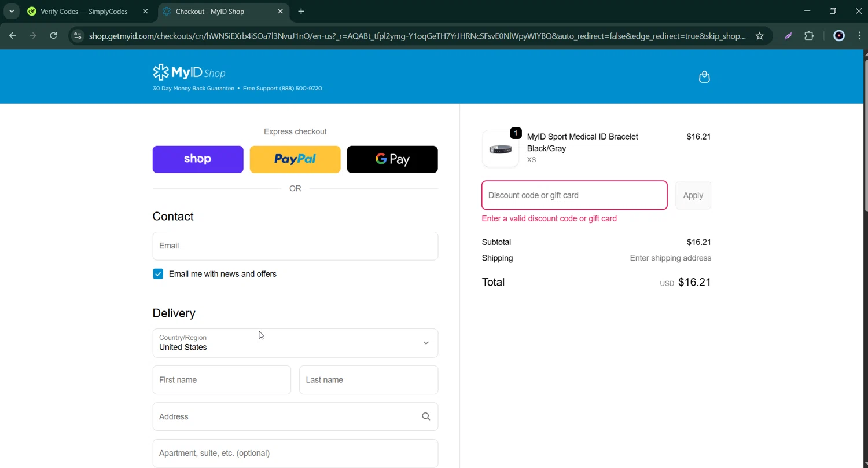Click the Last name field
This screenshot has height=468, width=868.
[x=369, y=380]
